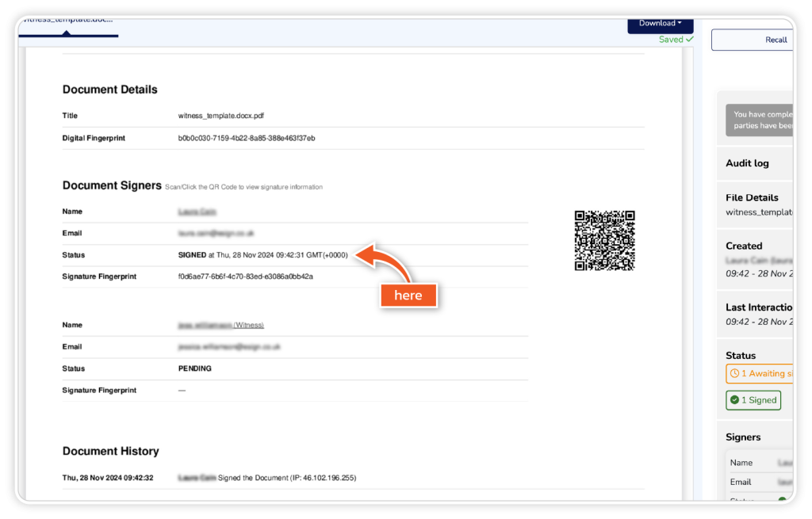This screenshot has width=812, height=519.
Task: Click the SIGNED status timestamp text
Action: pyautogui.click(x=262, y=255)
